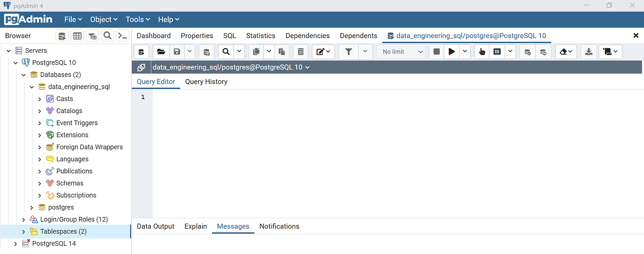644x254 pixels.
Task: Open the Help menu
Action: tap(168, 19)
